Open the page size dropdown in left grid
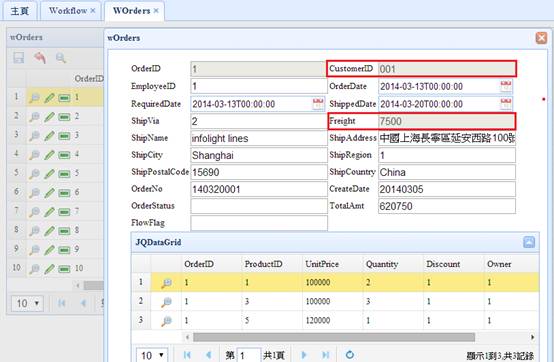Viewport: 554px width, 362px height. click(x=27, y=303)
